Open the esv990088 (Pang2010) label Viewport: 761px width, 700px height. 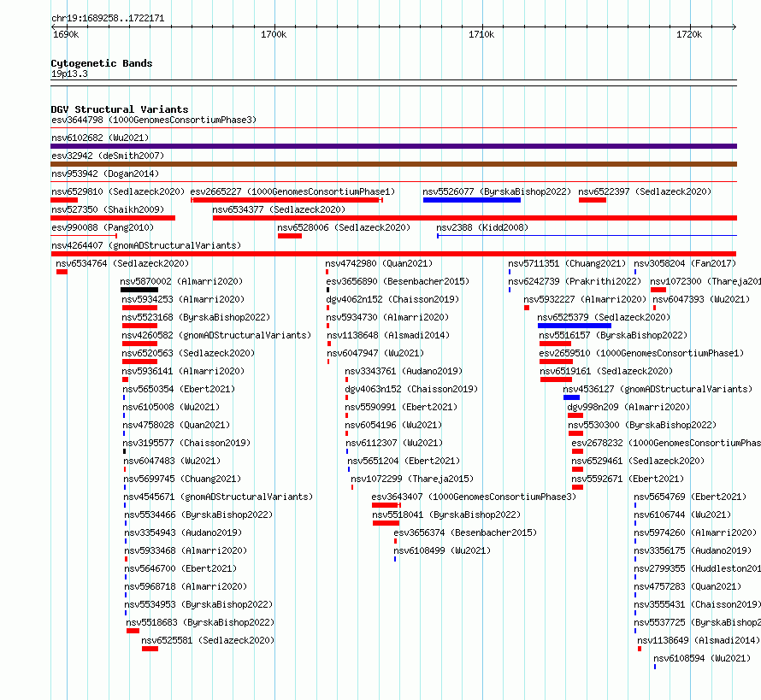tap(103, 227)
